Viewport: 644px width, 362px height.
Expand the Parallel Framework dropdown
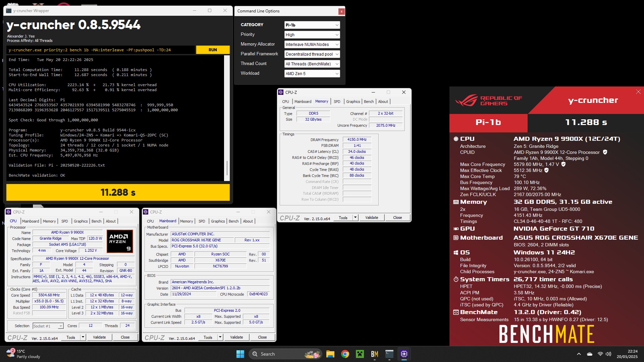[312, 54]
